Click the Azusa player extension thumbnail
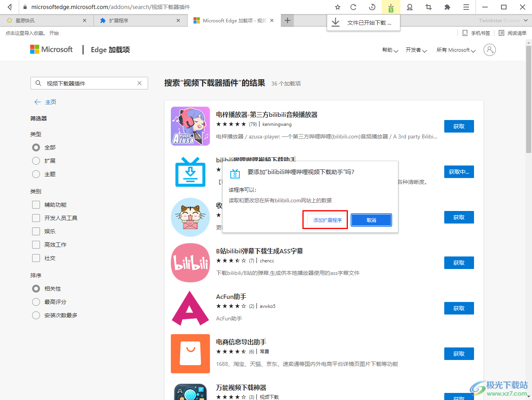 [190, 126]
